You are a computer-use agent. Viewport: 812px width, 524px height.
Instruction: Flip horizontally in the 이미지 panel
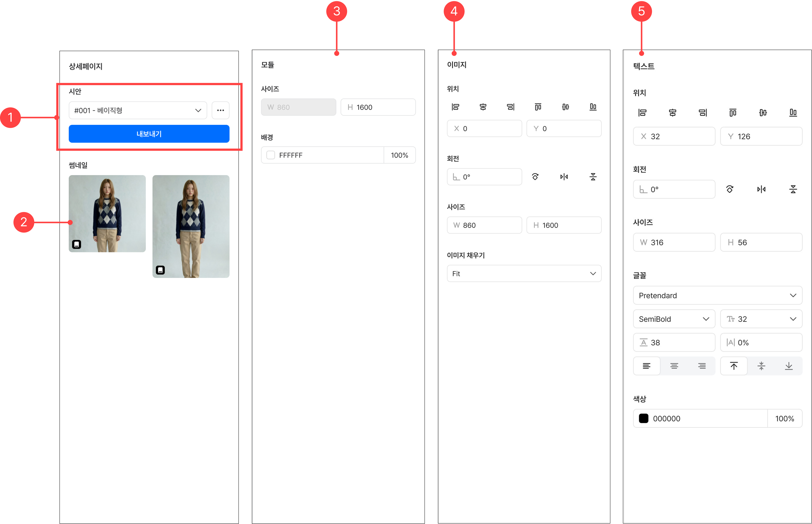pyautogui.click(x=564, y=177)
